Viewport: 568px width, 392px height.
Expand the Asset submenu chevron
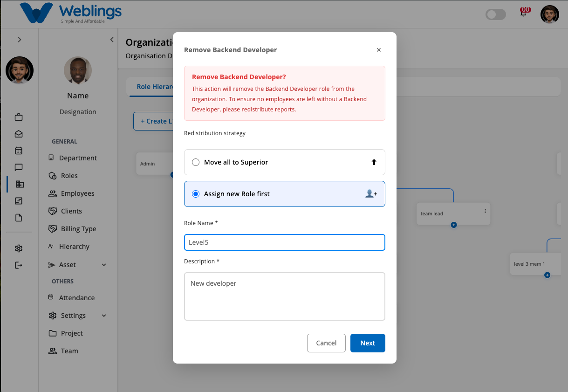pos(104,265)
